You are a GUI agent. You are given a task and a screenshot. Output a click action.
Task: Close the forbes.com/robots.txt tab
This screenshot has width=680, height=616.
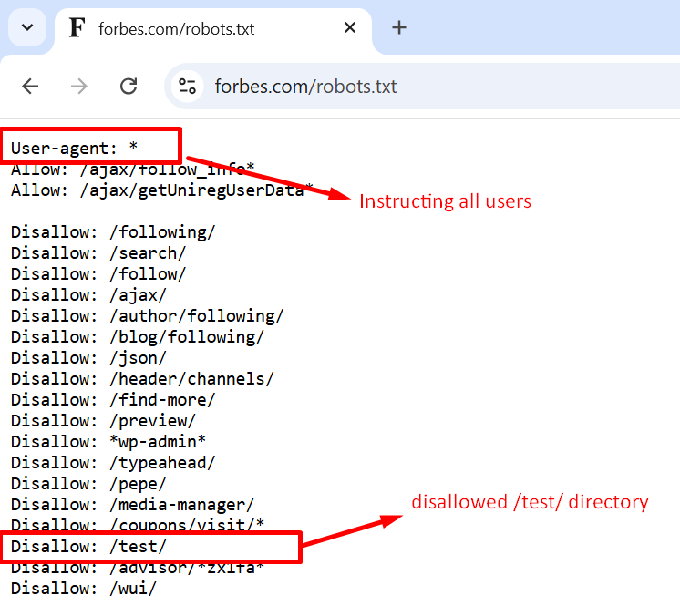[350, 27]
